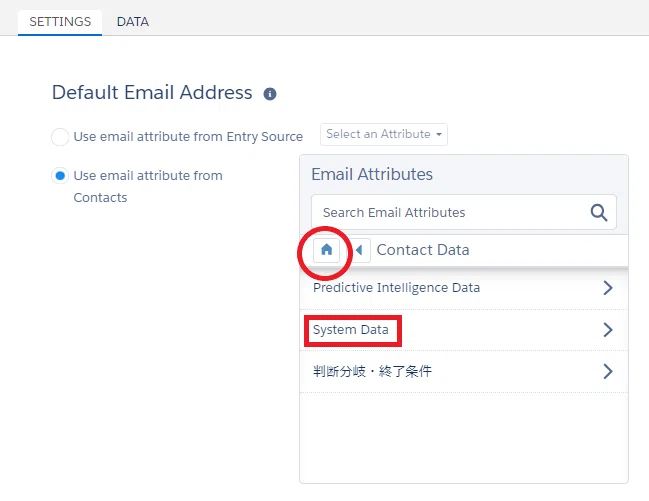Select Use email attribute from Entry Source
The width and height of the screenshot is (649, 501).
click(60, 137)
